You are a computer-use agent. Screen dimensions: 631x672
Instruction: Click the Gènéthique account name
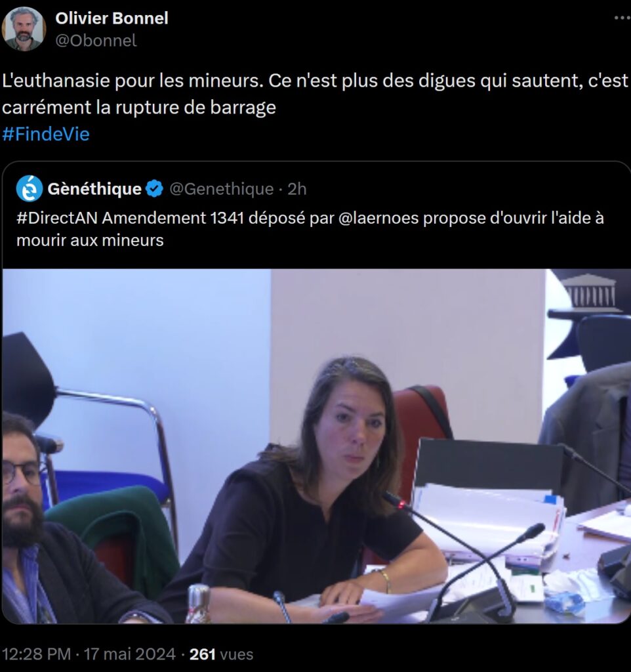coord(94,189)
